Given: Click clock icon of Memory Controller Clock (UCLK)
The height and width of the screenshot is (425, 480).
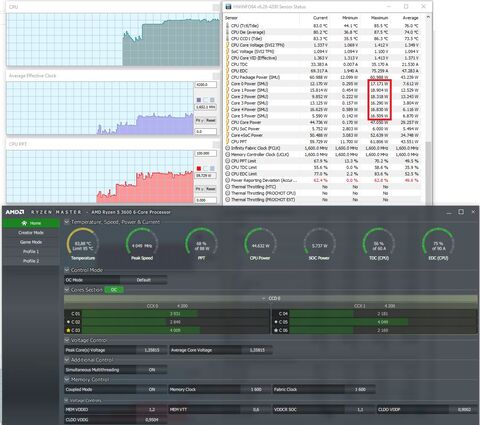Looking at the screenshot, I should (x=228, y=155).
